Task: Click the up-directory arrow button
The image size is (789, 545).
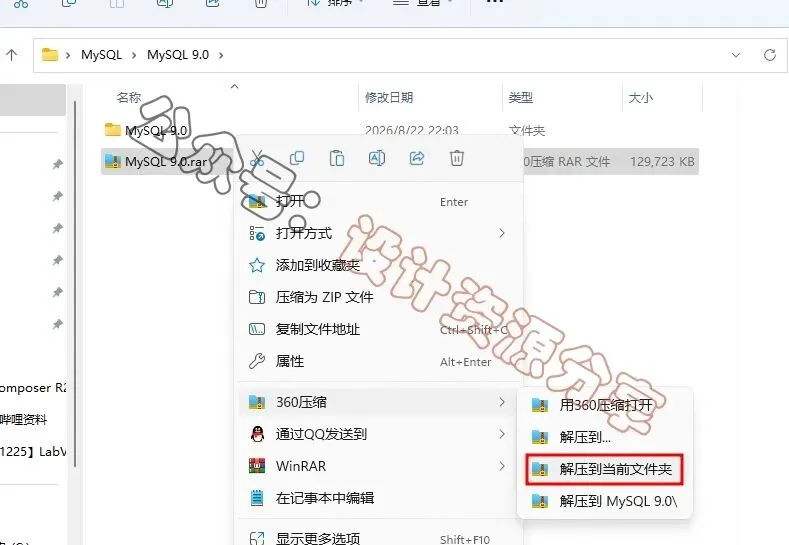Action: click(12, 55)
